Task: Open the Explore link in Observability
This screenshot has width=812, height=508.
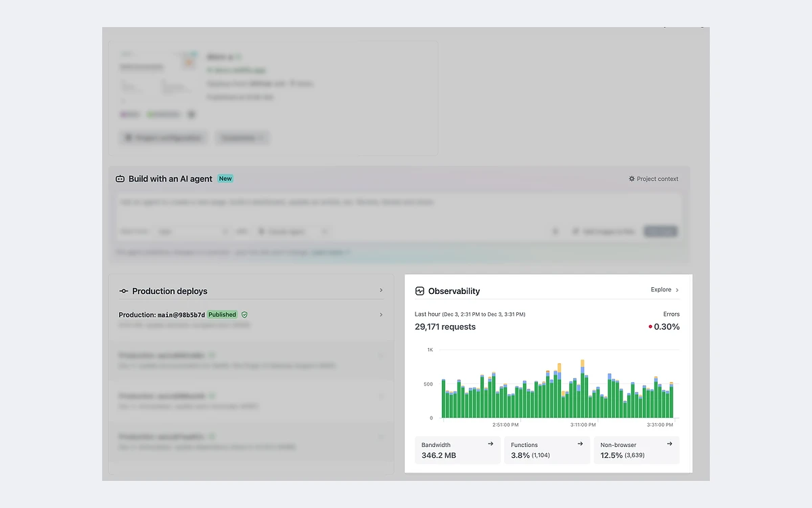Action: click(x=664, y=290)
